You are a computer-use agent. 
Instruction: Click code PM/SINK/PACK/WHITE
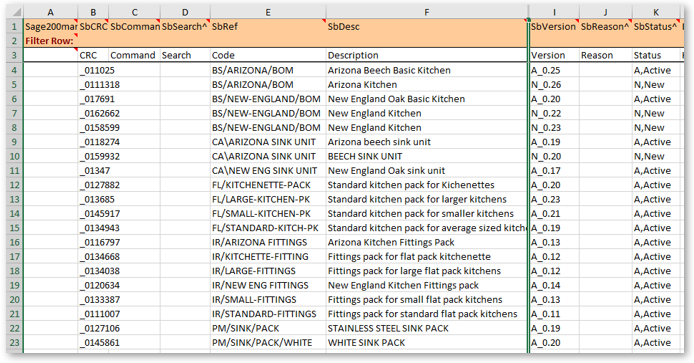tap(268, 343)
